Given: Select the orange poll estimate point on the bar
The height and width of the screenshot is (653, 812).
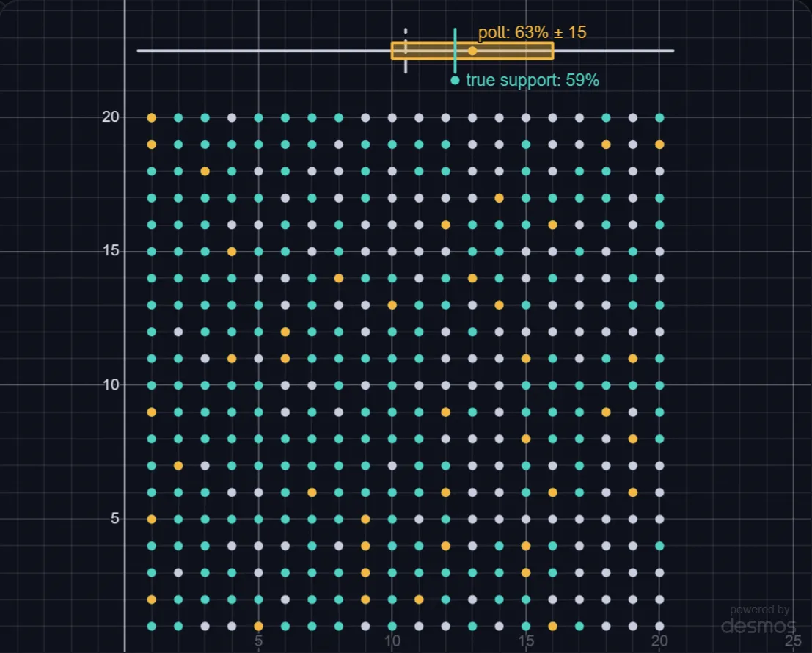Looking at the screenshot, I should [x=472, y=51].
